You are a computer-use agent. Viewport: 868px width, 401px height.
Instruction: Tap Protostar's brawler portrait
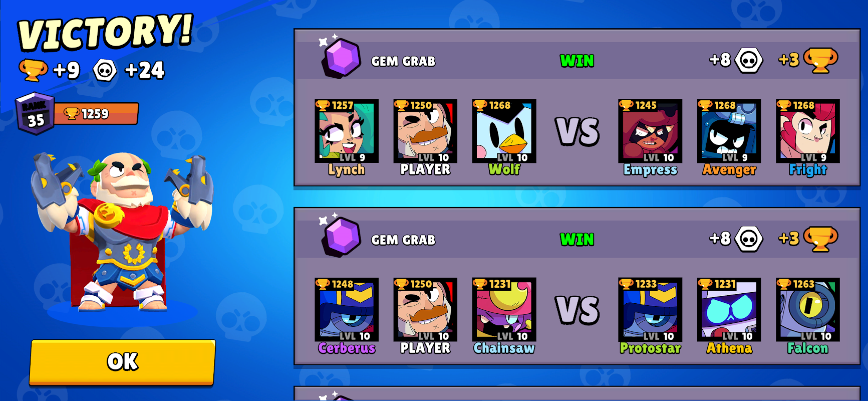650,309
